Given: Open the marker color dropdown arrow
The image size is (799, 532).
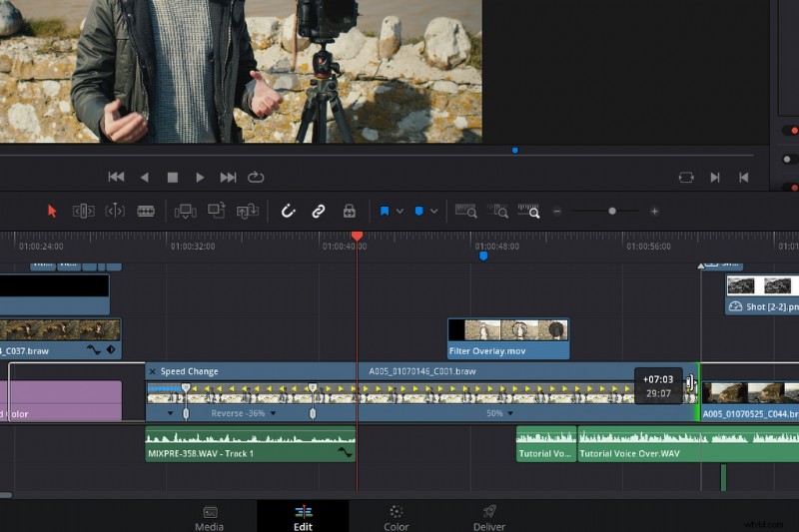Looking at the screenshot, I should (433, 211).
